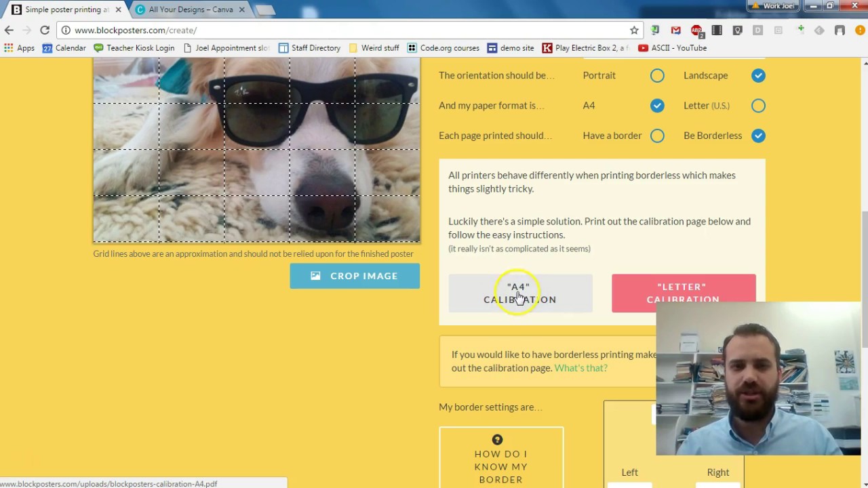Screen dimensions: 868x488
Task: Click the Left border label
Action: (629, 472)
